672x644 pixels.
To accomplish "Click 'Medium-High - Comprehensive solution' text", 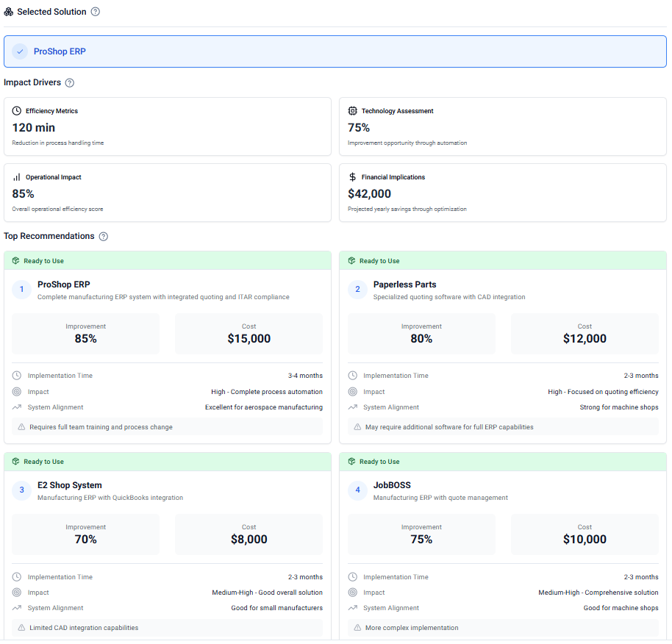I will click(x=598, y=593).
